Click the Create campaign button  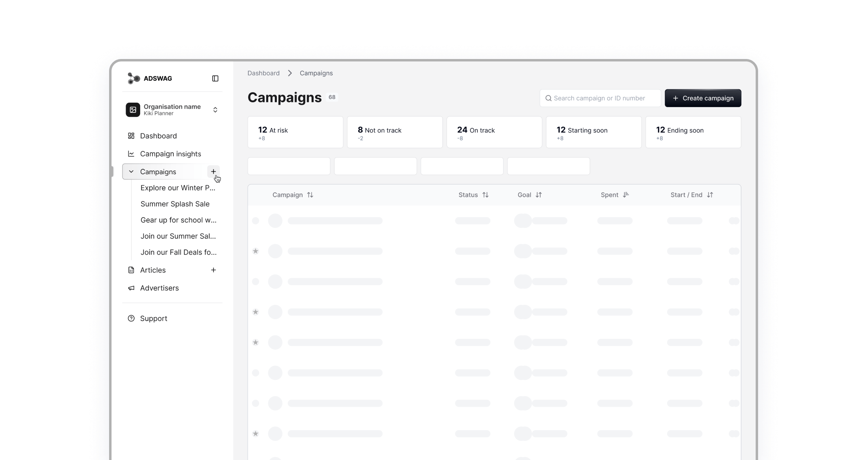703,98
